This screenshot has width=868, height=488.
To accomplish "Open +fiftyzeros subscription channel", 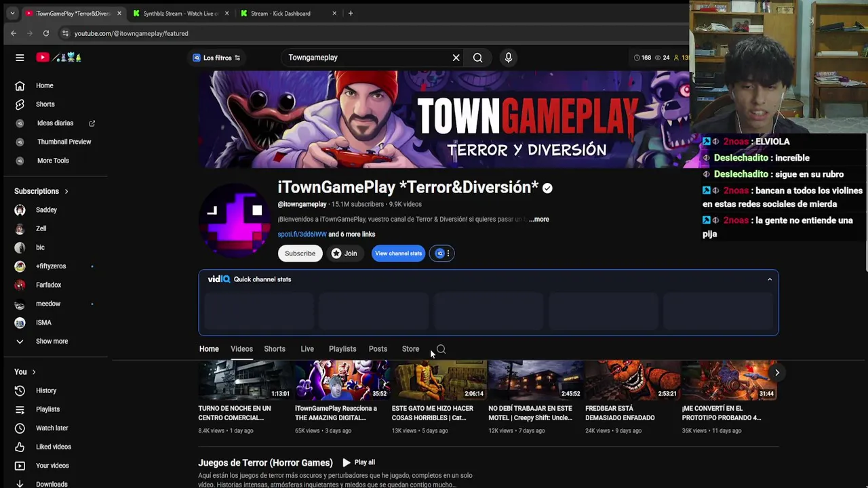I will click(x=51, y=266).
